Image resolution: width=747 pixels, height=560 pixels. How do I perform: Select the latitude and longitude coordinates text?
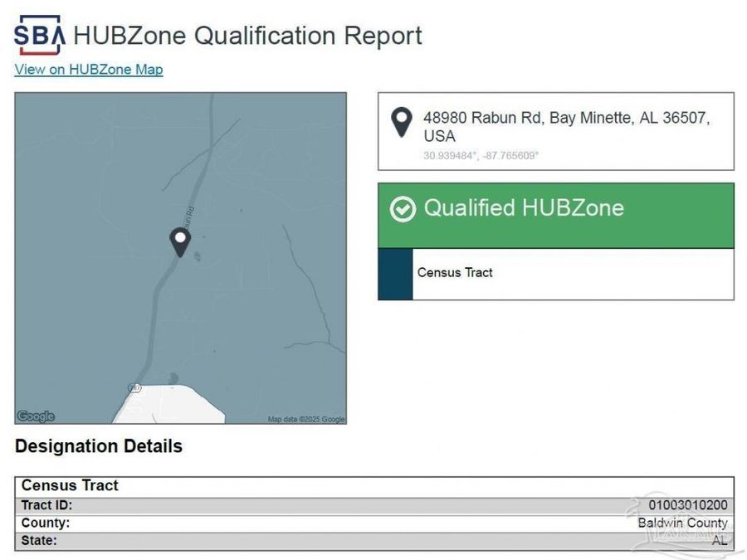tap(481, 155)
